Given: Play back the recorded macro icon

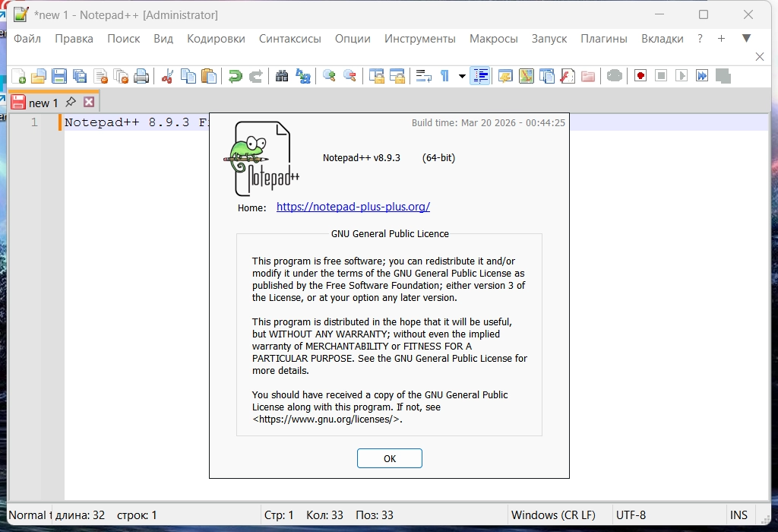Looking at the screenshot, I should point(682,76).
